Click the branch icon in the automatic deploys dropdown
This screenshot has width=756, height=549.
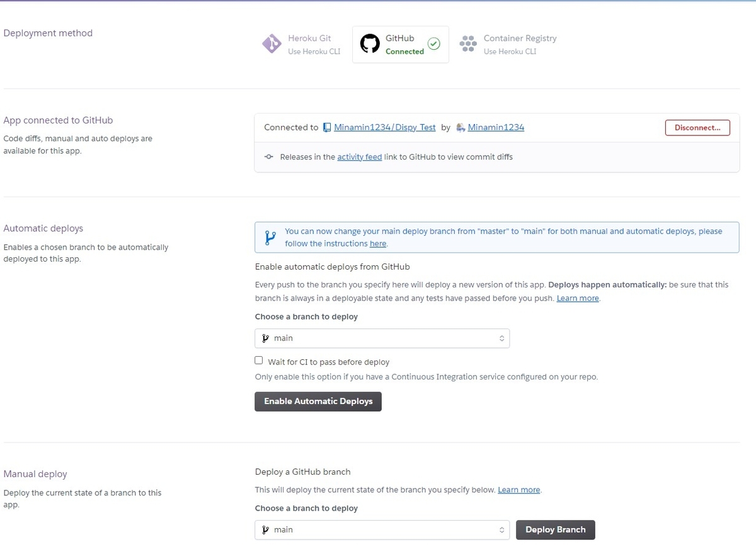[x=265, y=338]
